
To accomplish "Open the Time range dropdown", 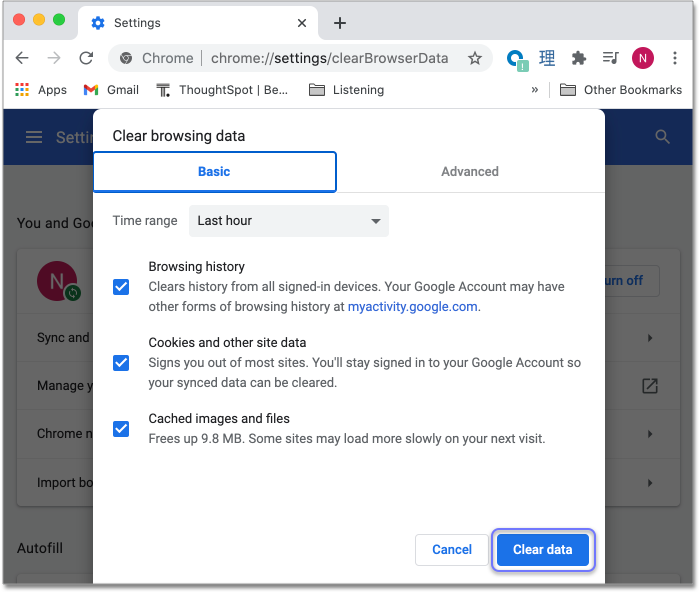I will (289, 221).
